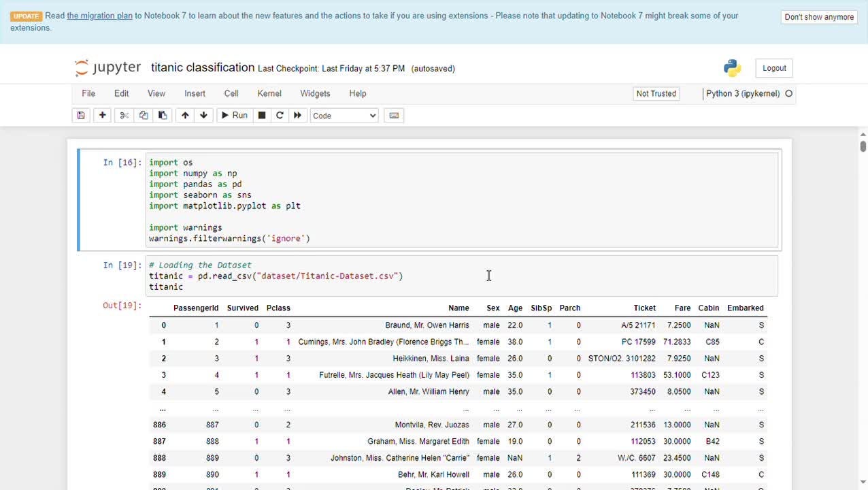Click the Pclass column header
868x490 pixels.
278,308
